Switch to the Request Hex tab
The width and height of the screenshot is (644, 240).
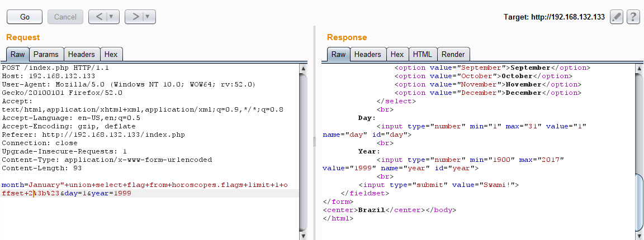coord(111,54)
